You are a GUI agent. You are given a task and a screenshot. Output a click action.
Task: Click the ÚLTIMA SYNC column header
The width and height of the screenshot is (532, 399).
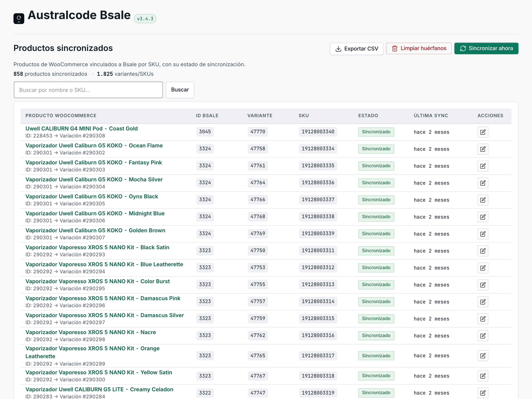point(431,116)
